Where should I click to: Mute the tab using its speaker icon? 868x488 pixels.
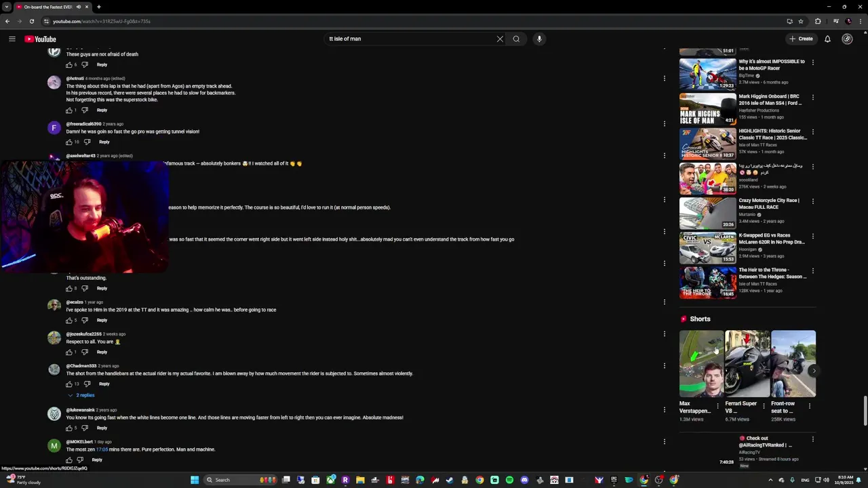[79, 7]
